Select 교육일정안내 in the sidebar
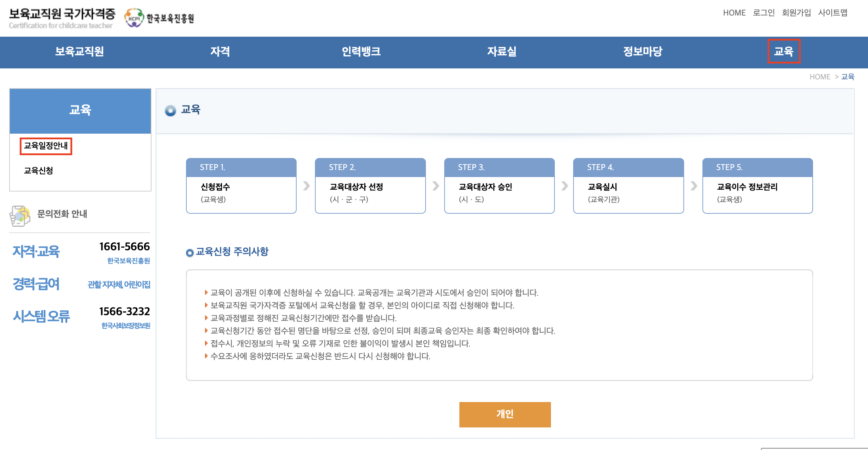Viewport: 868px width, 450px height. [46, 146]
